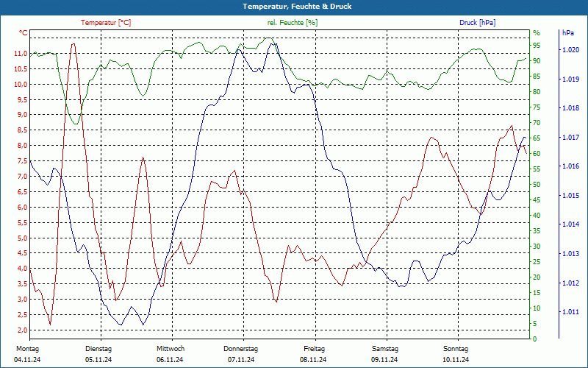Click the 50 humidity axis value
This screenshot has height=368, width=588.
coord(537,185)
